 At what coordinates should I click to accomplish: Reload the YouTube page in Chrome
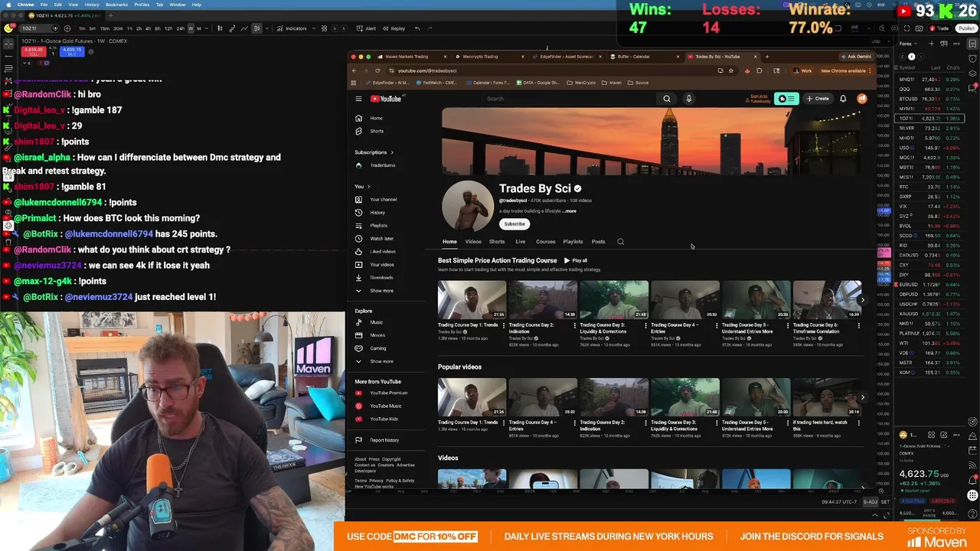coord(377,70)
